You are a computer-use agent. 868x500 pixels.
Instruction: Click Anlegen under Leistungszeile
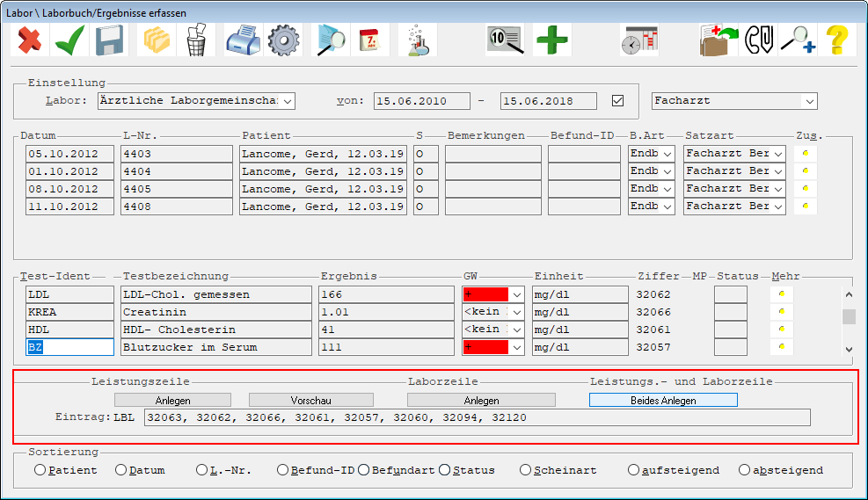click(x=172, y=400)
